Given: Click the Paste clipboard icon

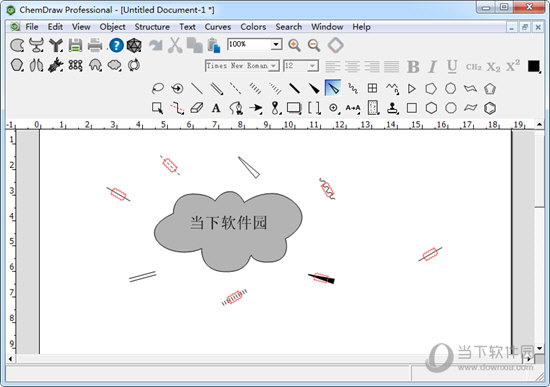Looking at the screenshot, I should [x=214, y=46].
